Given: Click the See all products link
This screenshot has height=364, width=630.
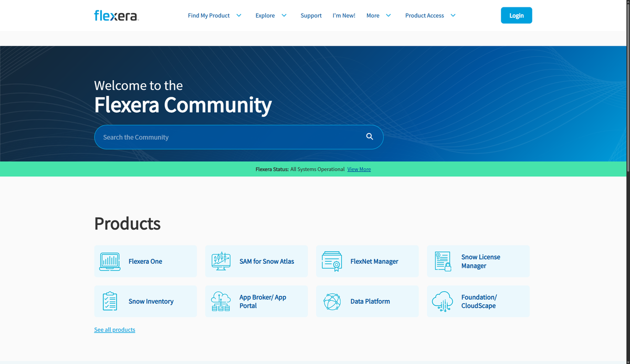Looking at the screenshot, I should [x=114, y=329].
